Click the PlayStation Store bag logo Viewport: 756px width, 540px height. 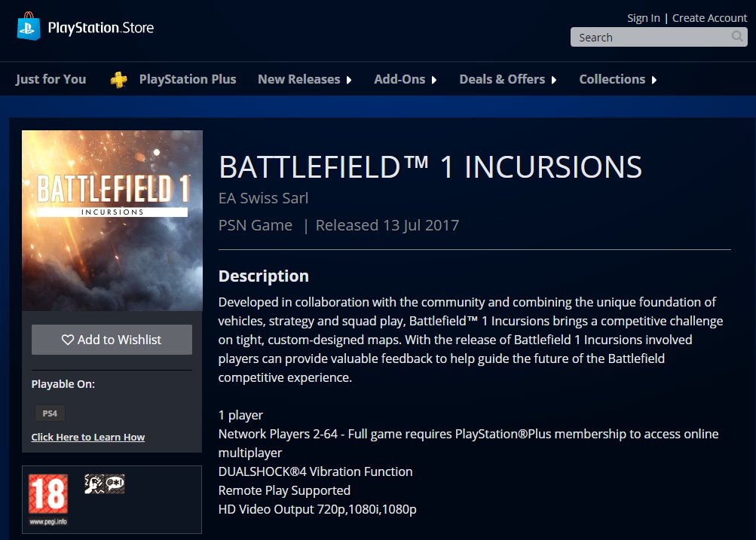(27, 27)
